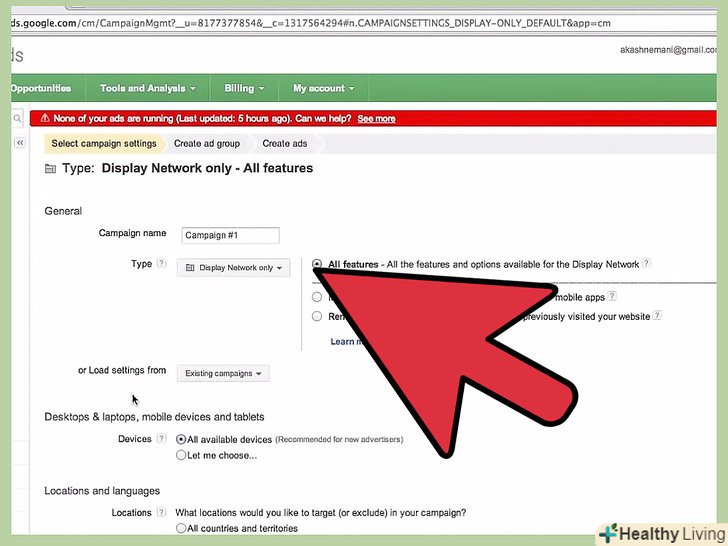Collapse the sidebar with the double-chevron button
728x546 pixels.
point(20,143)
